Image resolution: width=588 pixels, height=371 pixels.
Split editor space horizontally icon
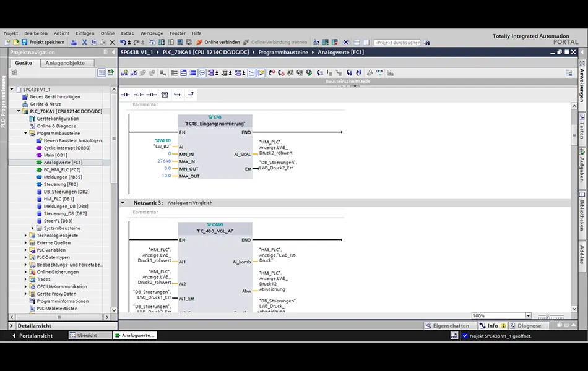pyautogui.click(x=357, y=42)
